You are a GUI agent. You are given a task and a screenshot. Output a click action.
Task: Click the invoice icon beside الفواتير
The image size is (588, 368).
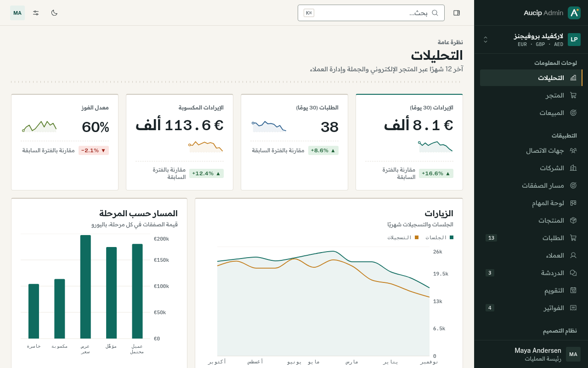coord(573,308)
